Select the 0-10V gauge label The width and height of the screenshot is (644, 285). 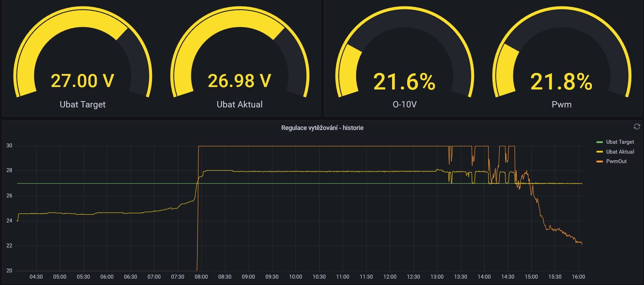pyautogui.click(x=404, y=104)
